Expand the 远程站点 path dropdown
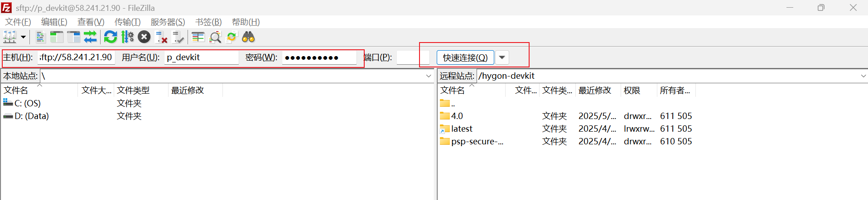Viewport: 868px width, 200px height. (x=863, y=76)
